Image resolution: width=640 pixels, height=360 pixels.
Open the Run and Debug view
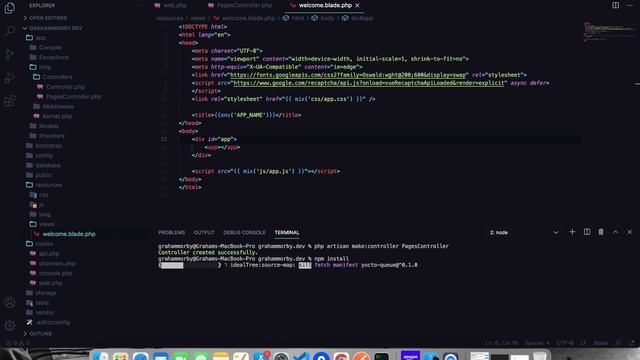9,78
